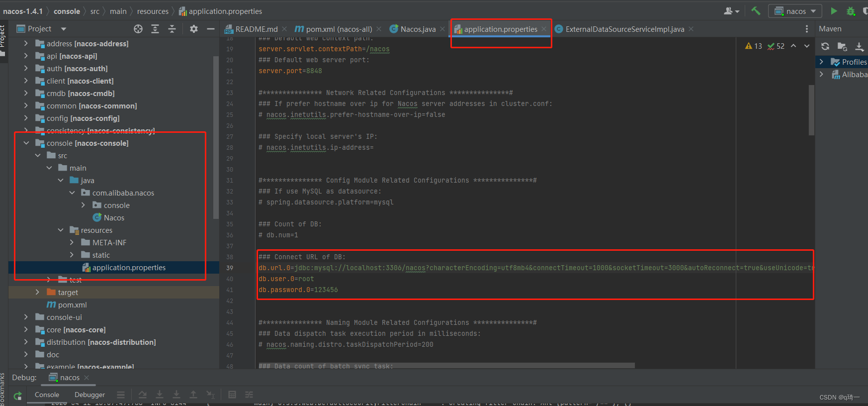This screenshot has width=868, height=406.
Task: Open Bookmarks tool window side button
Action: [3, 389]
